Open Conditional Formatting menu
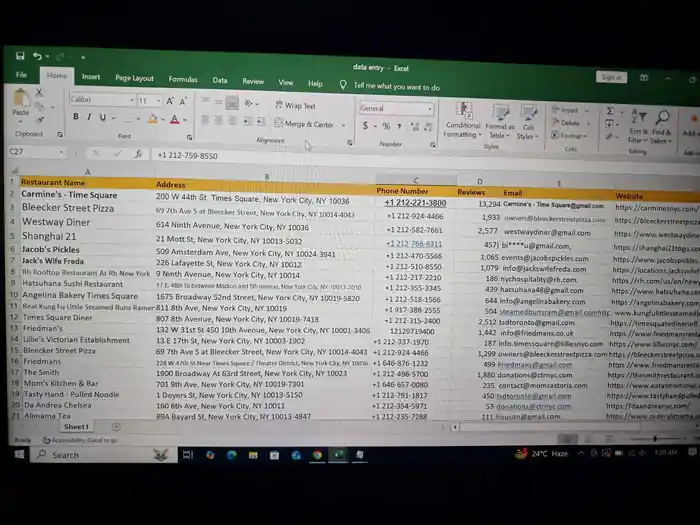The height and width of the screenshot is (525, 700). coord(463,120)
